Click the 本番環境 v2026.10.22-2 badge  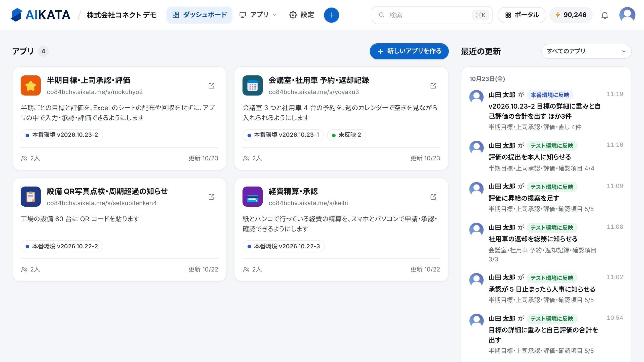(62, 246)
